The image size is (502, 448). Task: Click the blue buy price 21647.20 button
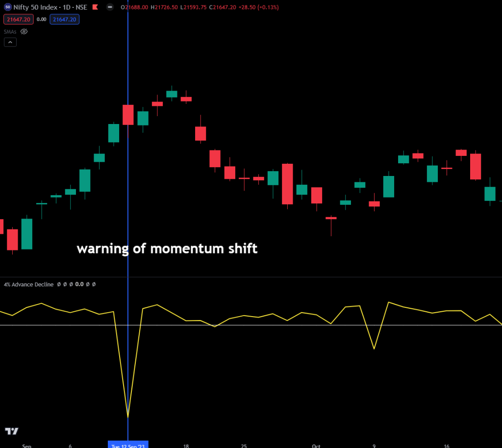coord(64,19)
